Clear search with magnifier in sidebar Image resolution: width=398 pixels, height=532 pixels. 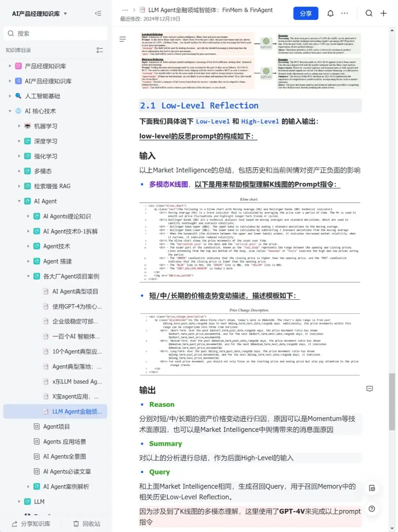[x=11, y=33]
